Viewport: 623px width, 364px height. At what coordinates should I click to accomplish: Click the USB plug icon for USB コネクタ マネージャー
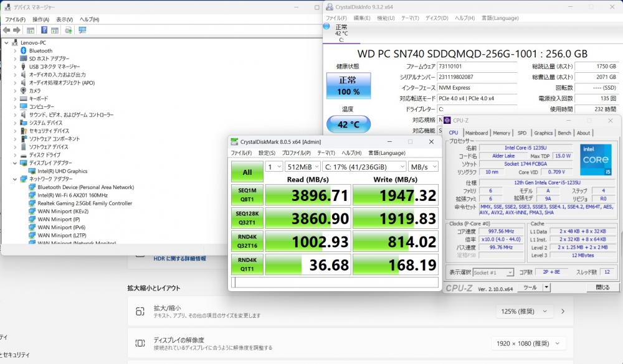[x=24, y=67]
